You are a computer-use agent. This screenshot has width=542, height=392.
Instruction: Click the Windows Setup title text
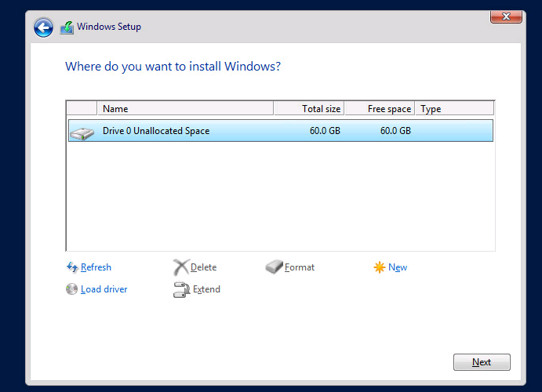point(109,27)
